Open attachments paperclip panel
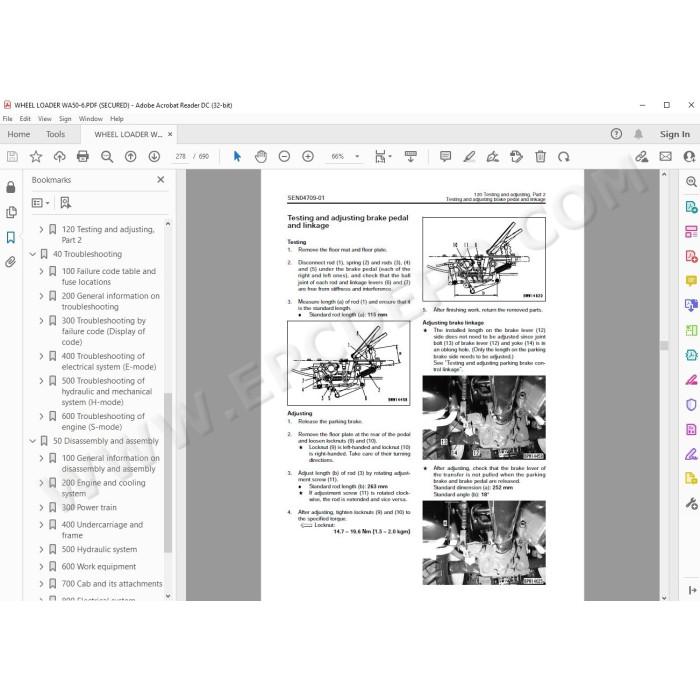This screenshot has height=700, width=700. click(x=11, y=262)
